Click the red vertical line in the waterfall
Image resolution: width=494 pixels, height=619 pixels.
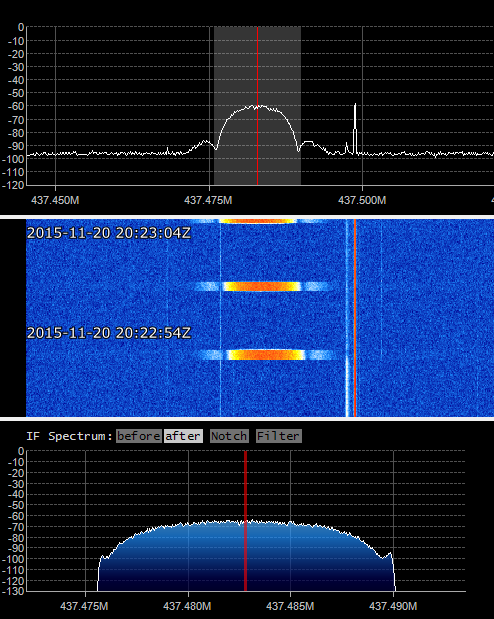tap(355, 318)
